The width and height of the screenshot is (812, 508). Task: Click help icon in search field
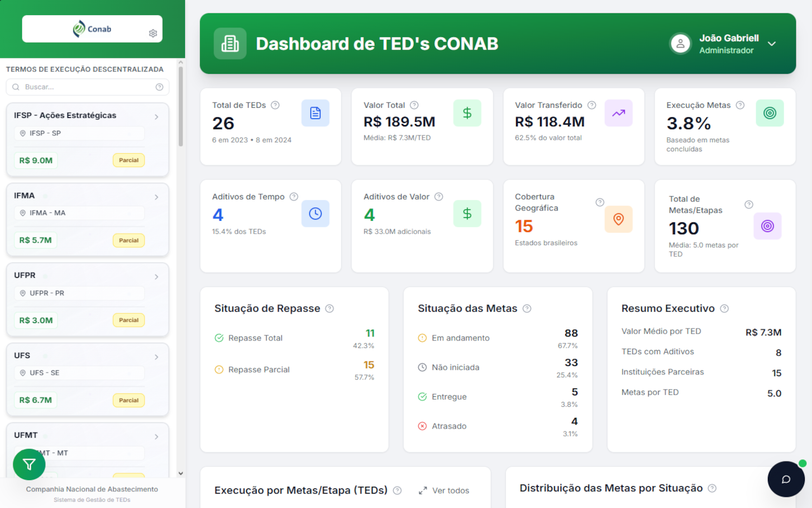(x=159, y=87)
